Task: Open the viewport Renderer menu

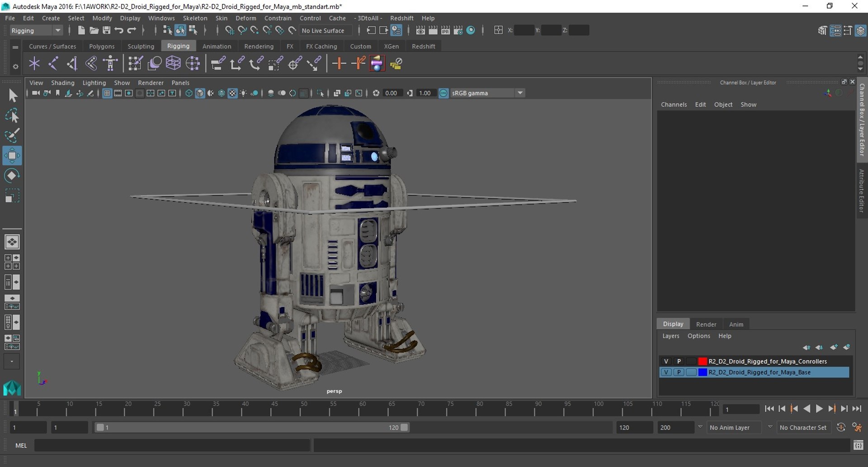Action: tap(151, 83)
